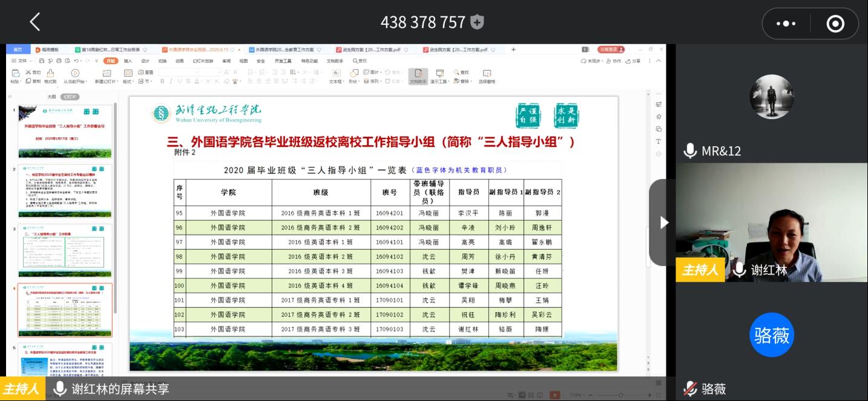The width and height of the screenshot is (868, 401).
Task: Click the Document Assistant (文档助手) icon
Action: pos(418,75)
